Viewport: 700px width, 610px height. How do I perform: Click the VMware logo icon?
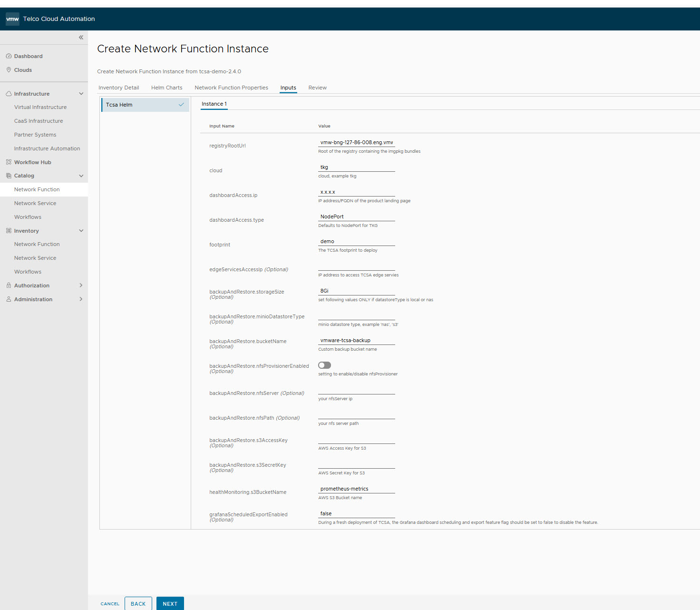pos(12,19)
